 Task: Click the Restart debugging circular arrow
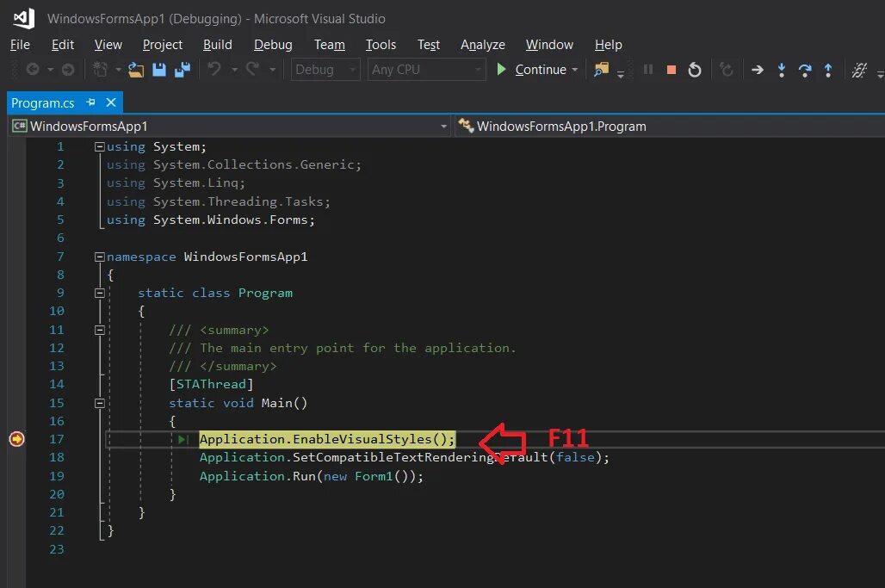point(695,70)
